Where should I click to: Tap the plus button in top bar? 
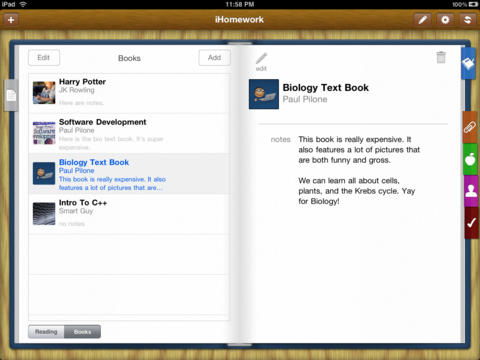coord(11,20)
